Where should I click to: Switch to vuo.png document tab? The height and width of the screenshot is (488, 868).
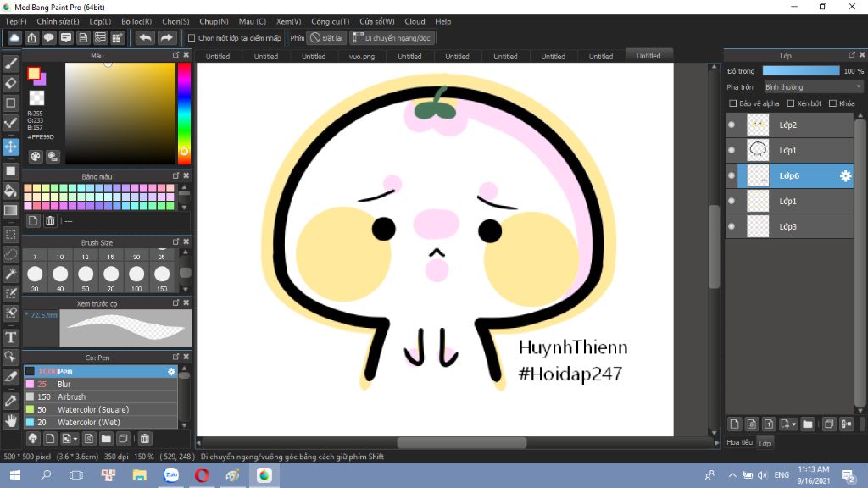click(x=362, y=57)
